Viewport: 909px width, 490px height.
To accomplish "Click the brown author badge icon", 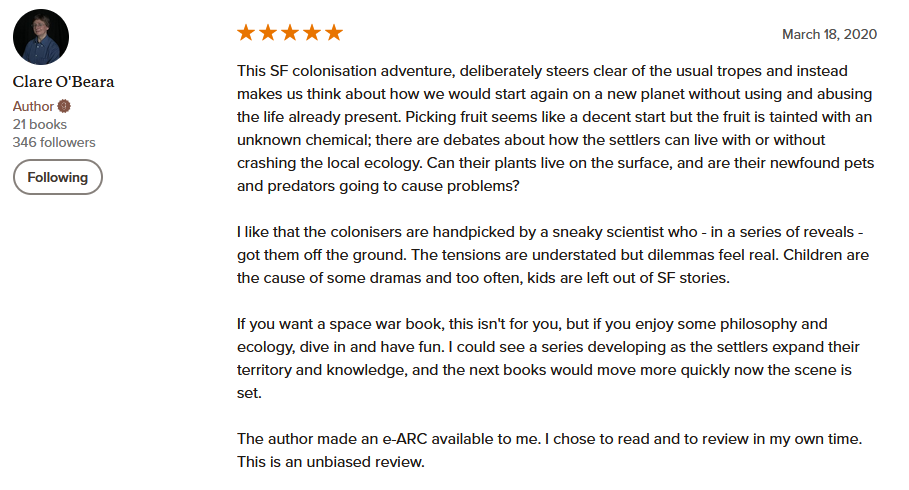I will click(x=64, y=106).
